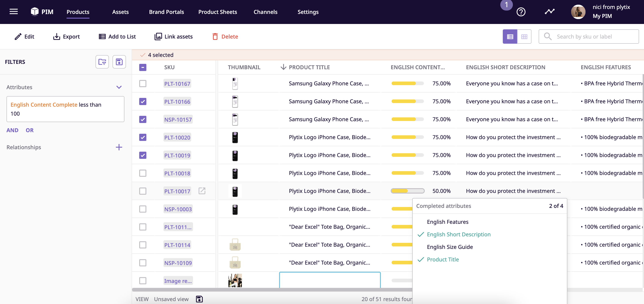Click the OR filter operator link
This screenshot has width=644, height=304.
(30, 130)
